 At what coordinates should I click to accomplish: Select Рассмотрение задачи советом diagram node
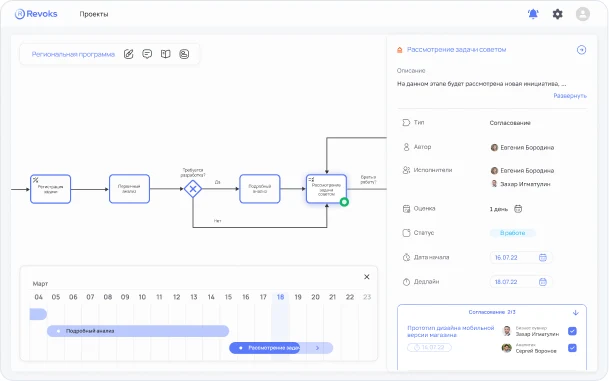pos(326,189)
